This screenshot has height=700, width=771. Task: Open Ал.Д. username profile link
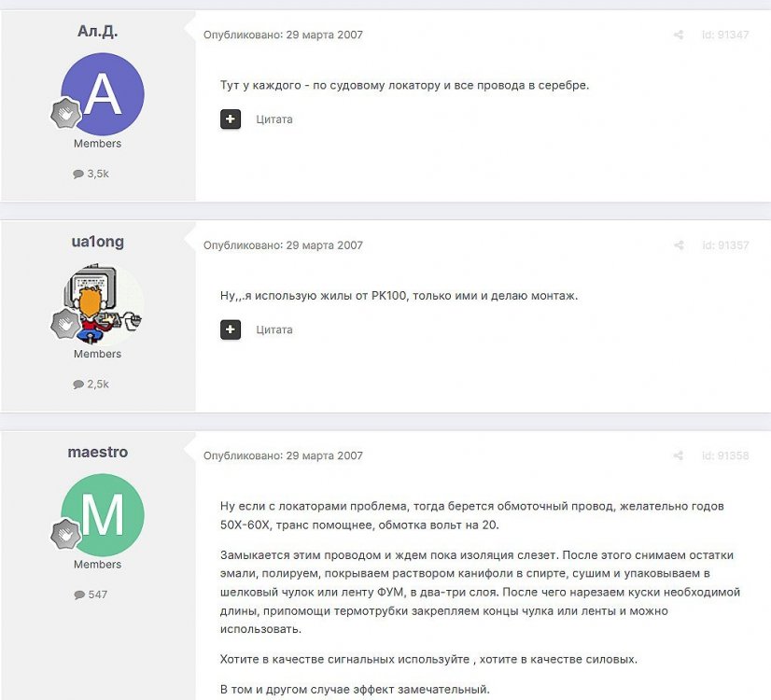(97, 31)
